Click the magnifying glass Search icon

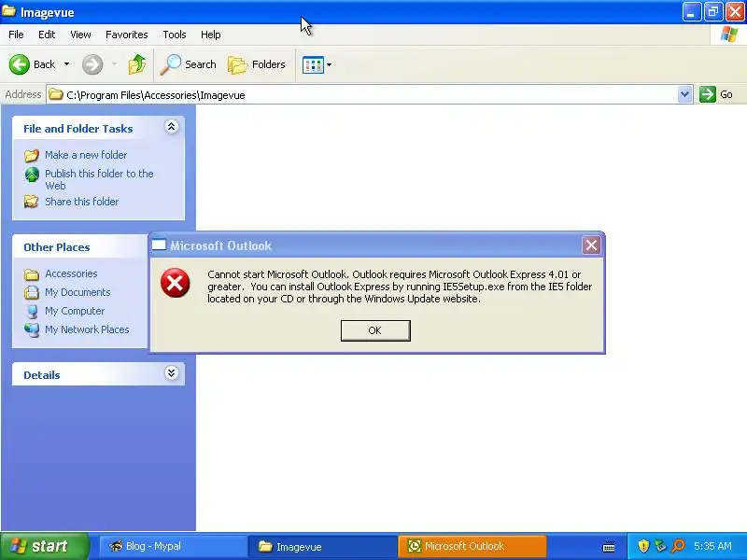170,64
